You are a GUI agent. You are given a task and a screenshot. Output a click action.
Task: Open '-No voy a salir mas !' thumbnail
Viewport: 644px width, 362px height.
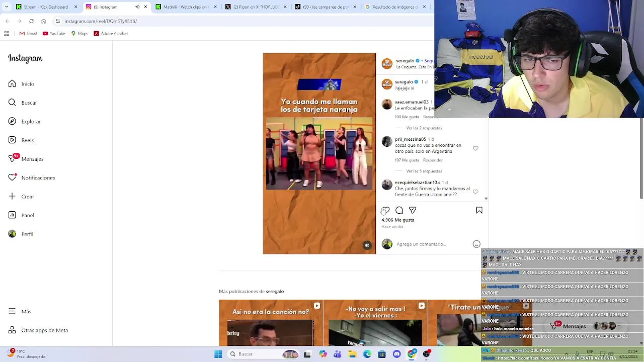pyautogui.click(x=375, y=323)
